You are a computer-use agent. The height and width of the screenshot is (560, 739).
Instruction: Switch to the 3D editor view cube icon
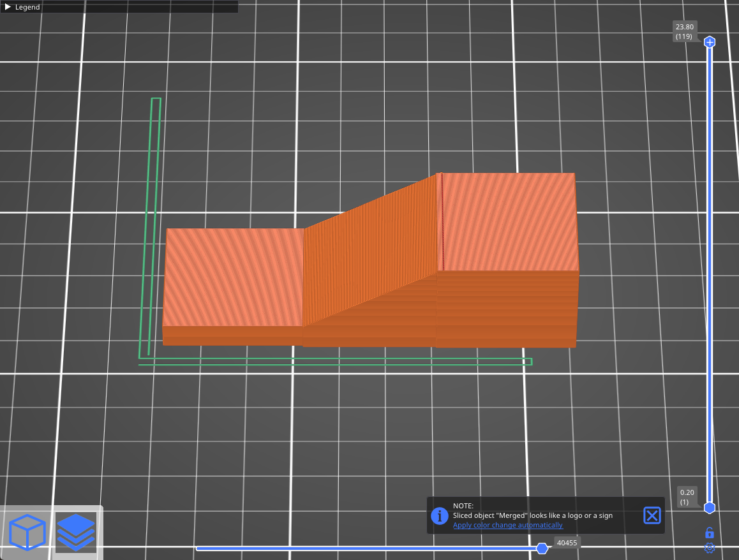[27, 532]
